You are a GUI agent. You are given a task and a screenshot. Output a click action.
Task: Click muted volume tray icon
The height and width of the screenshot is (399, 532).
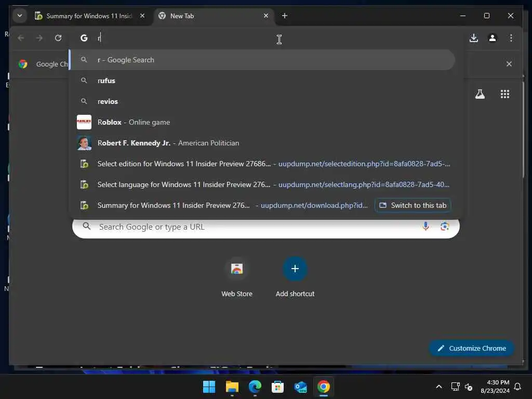coord(469,387)
